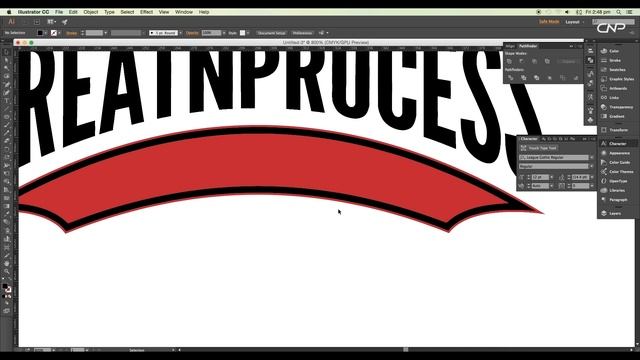The height and width of the screenshot is (360, 640).
Task: Open the font style Regular dropdown
Action: coord(591,166)
